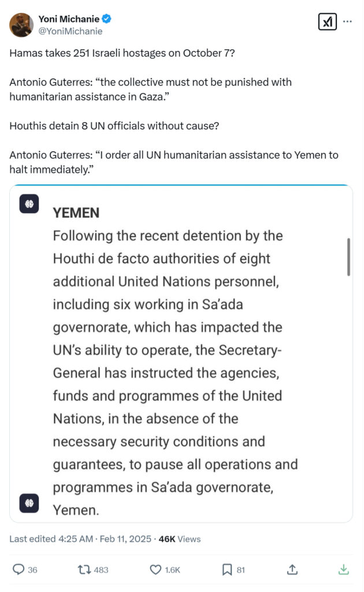The image size is (364, 592).
Task: Click the repost arrows icon
Action: pyautogui.click(x=84, y=569)
